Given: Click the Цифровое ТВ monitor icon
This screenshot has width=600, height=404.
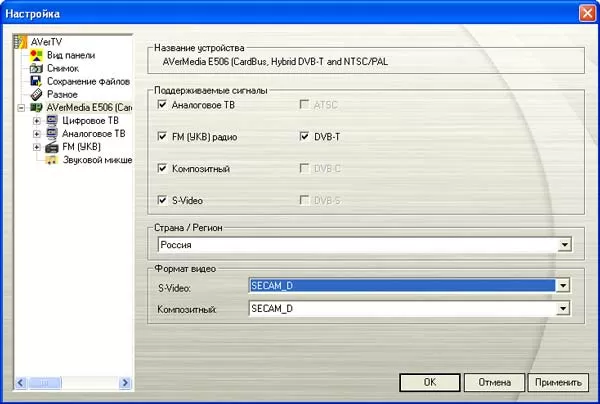Looking at the screenshot, I should click(x=52, y=120).
